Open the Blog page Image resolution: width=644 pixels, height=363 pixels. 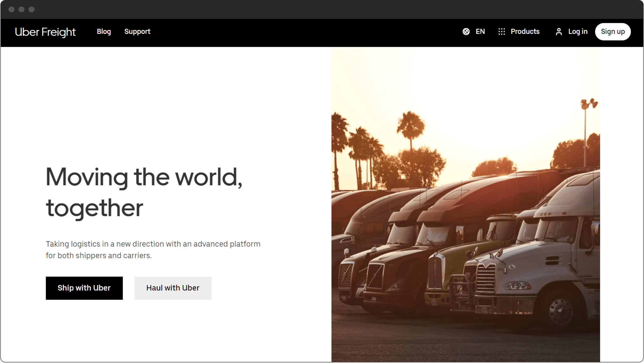coord(104,31)
